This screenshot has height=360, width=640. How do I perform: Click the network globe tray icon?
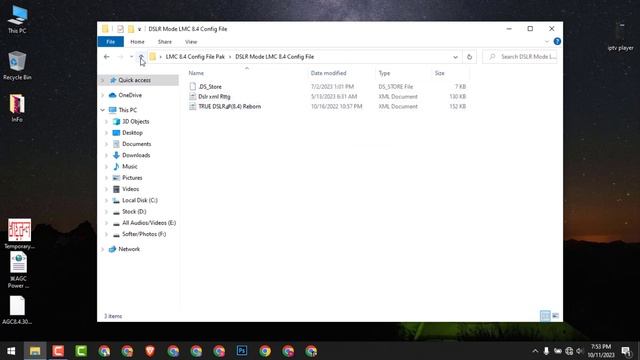tap(569, 351)
